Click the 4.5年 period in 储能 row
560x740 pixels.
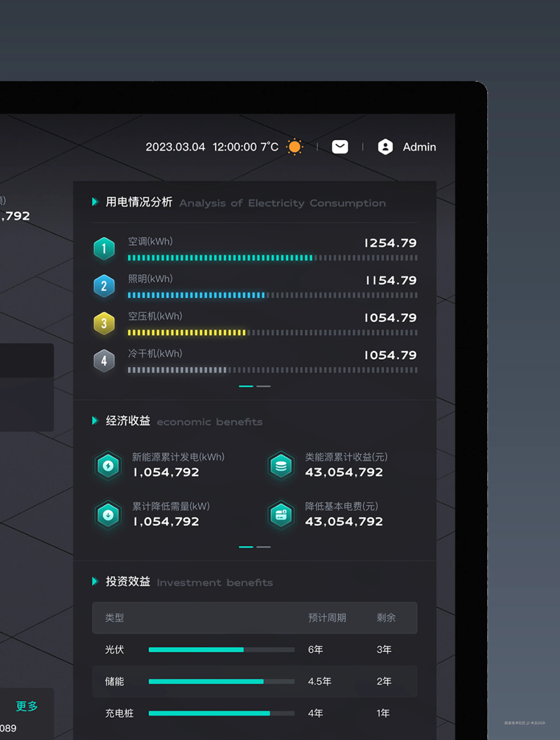click(320, 681)
